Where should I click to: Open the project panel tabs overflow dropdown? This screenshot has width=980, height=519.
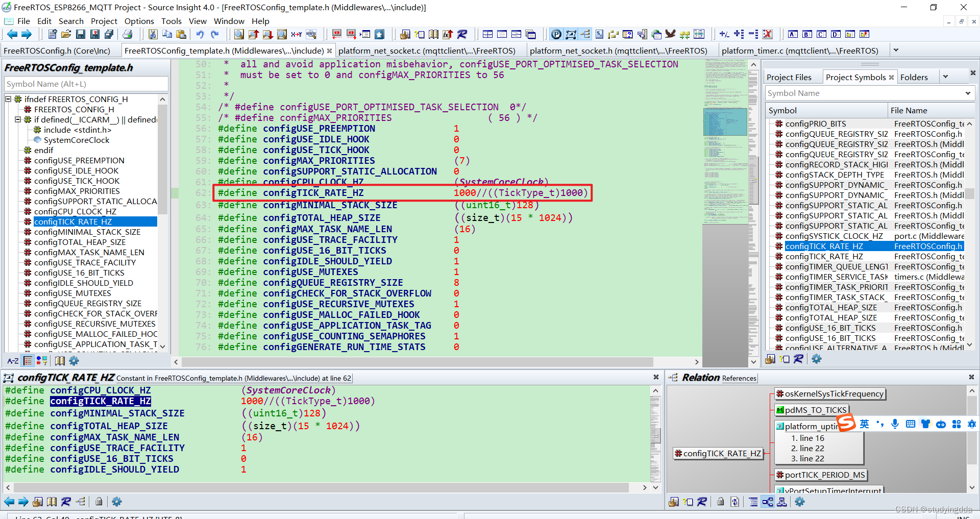tap(945, 77)
